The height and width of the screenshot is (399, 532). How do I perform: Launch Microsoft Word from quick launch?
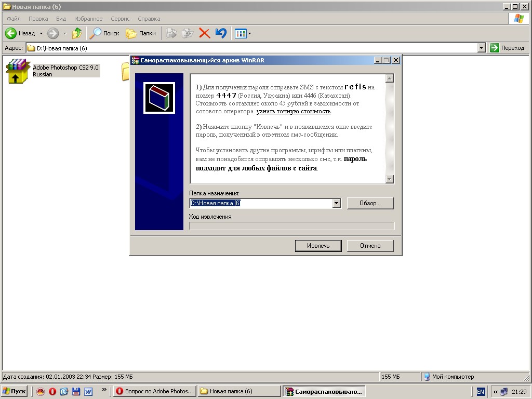pyautogui.click(x=88, y=392)
